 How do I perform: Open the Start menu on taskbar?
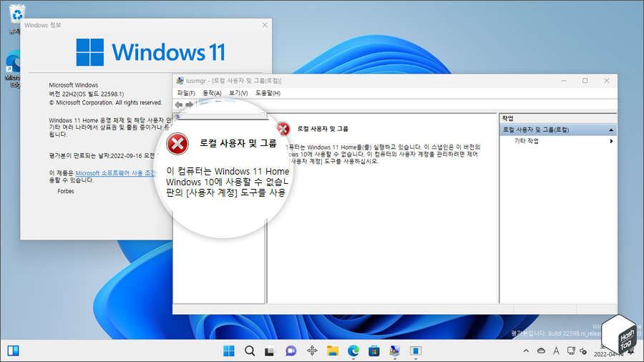coord(229,351)
